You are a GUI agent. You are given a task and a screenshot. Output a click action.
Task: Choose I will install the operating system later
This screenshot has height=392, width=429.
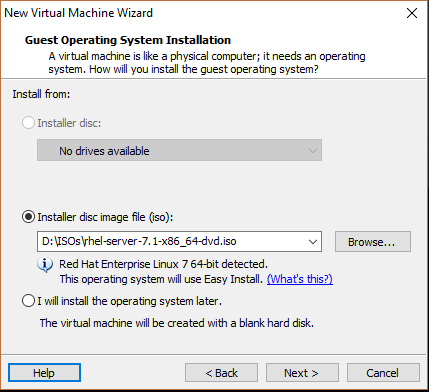click(28, 301)
